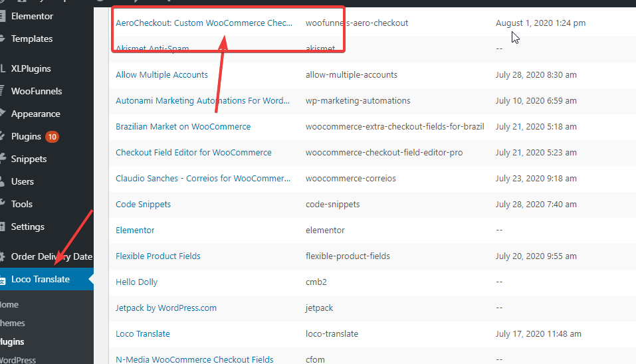Open Loco Translate Themes submenu
Screen dimensions: 636x364
pos(13,323)
